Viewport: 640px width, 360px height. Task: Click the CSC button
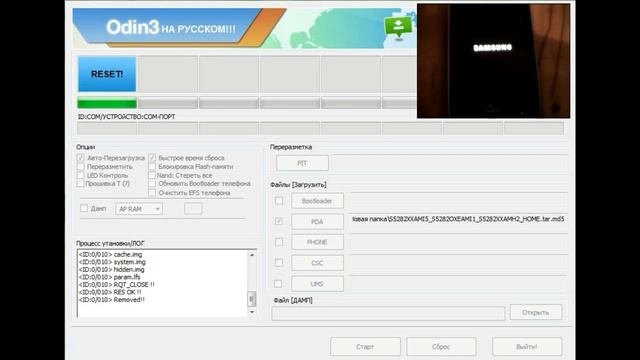tap(317, 263)
